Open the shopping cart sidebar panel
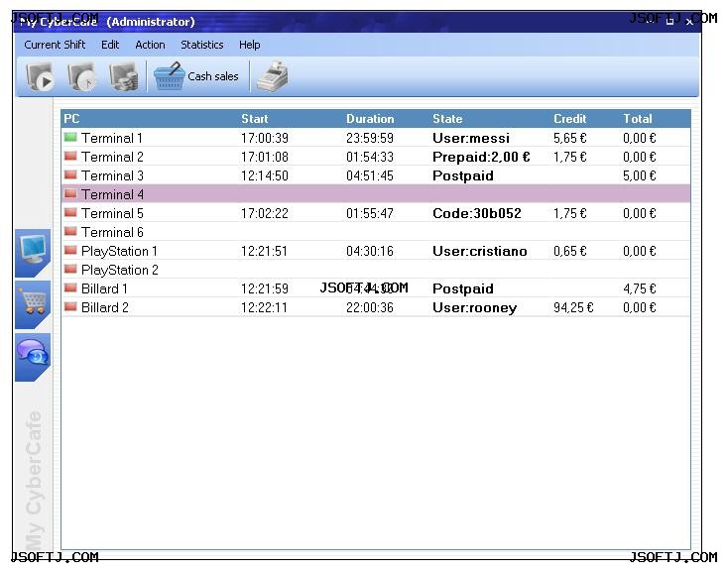 (x=33, y=305)
